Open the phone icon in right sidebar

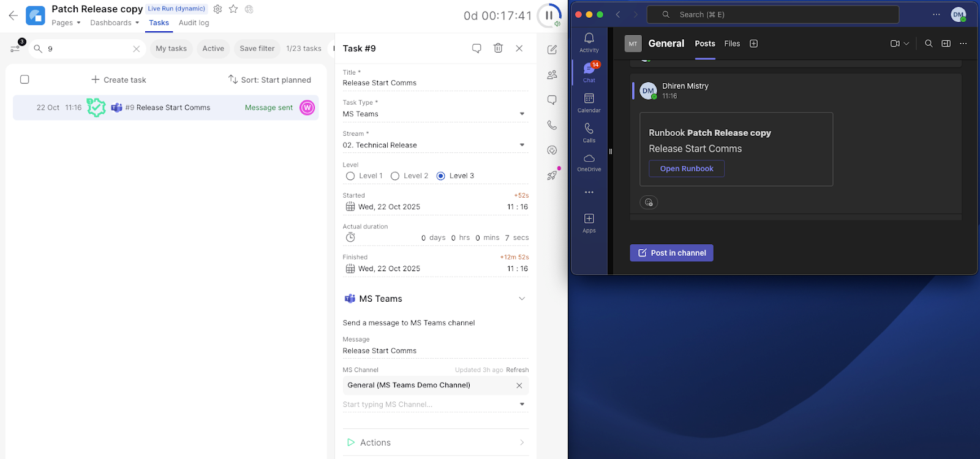pyautogui.click(x=552, y=125)
